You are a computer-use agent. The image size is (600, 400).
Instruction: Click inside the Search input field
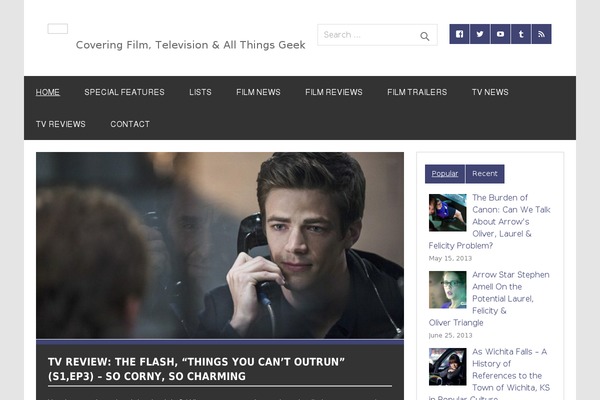(377, 35)
